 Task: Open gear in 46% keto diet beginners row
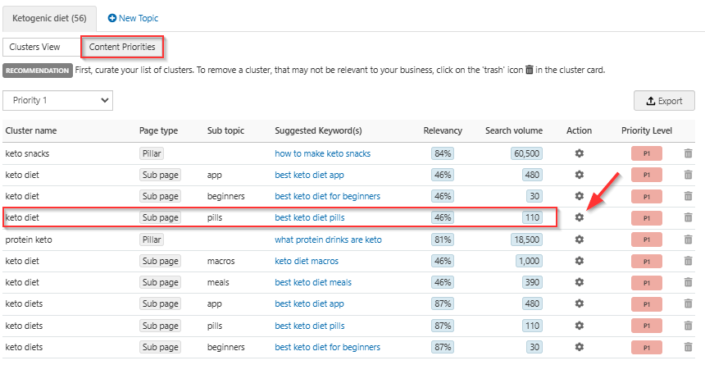click(579, 196)
